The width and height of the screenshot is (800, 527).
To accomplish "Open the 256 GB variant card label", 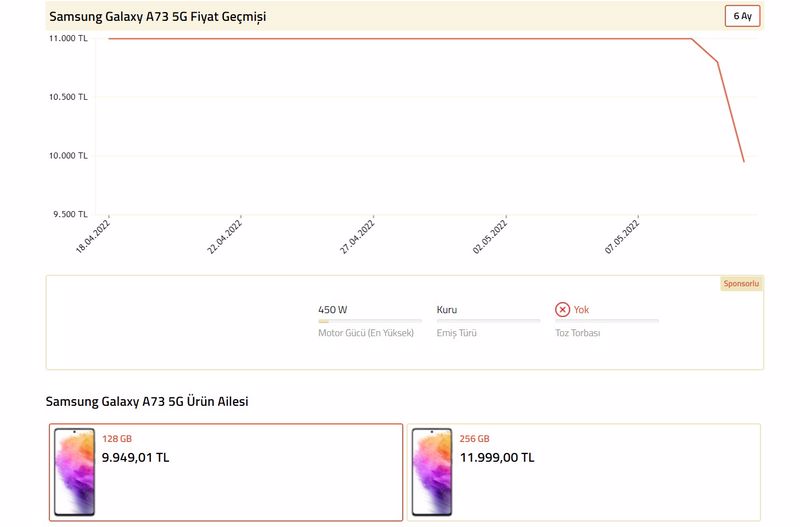I will [x=474, y=439].
